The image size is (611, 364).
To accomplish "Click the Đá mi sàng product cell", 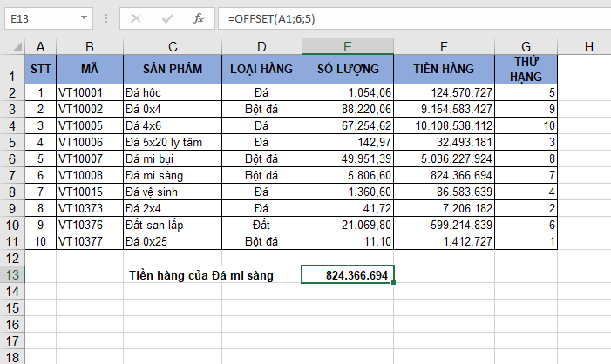I will click(173, 175).
